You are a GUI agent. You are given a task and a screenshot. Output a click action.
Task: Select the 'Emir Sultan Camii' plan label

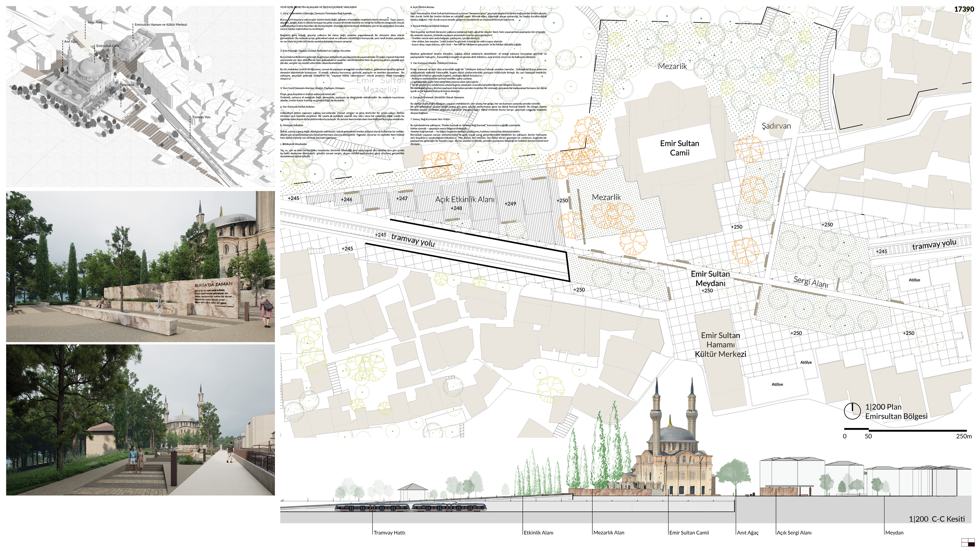tap(679, 148)
